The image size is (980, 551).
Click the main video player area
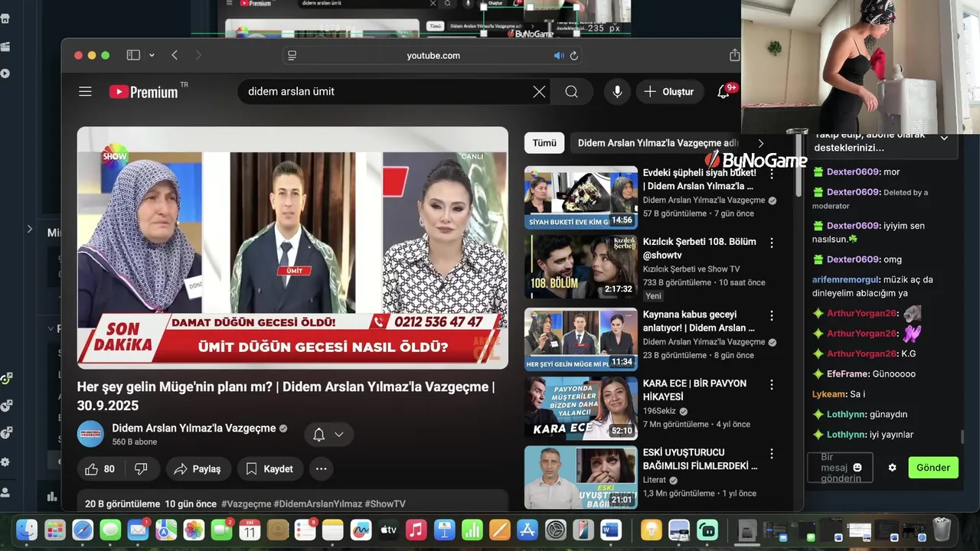[292, 248]
